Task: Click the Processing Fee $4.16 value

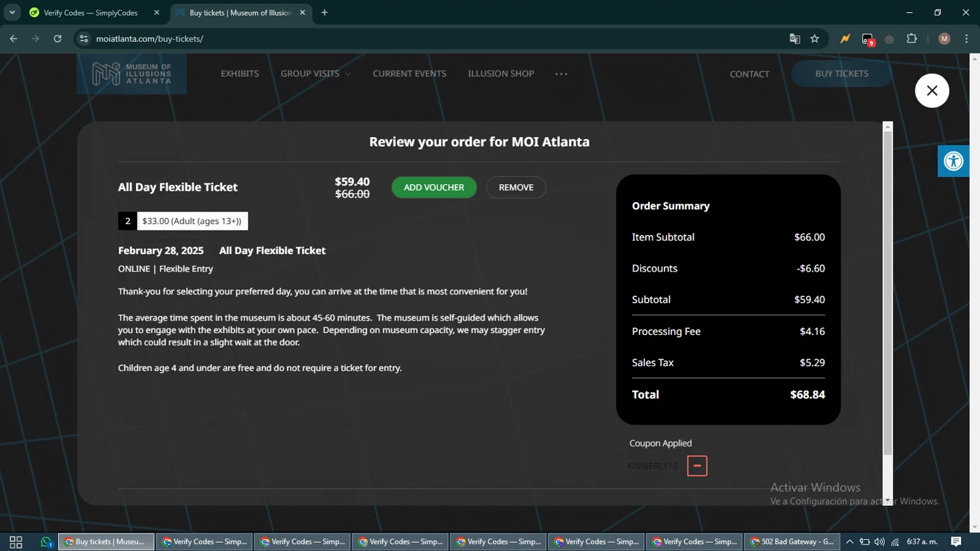Action: [x=812, y=332]
